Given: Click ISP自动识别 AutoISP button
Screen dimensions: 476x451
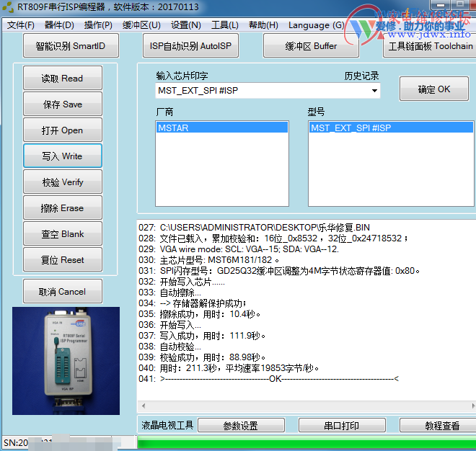Looking at the screenshot, I should (190, 46).
